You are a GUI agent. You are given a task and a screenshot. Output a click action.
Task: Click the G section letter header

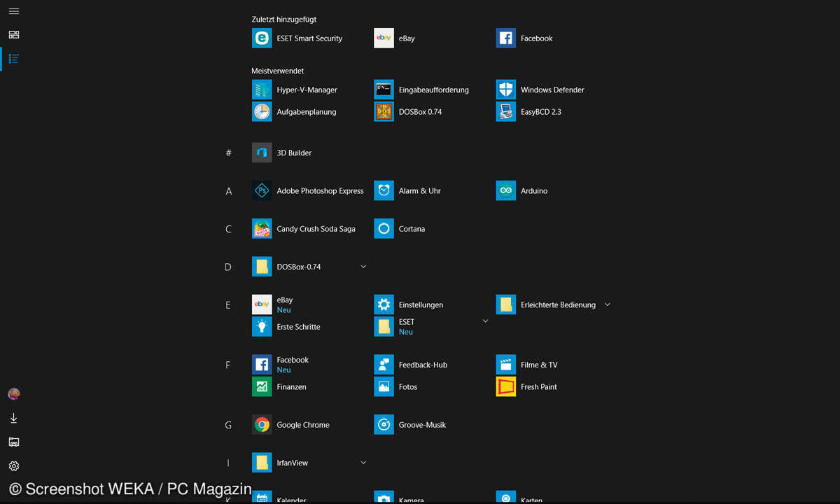[x=228, y=425]
